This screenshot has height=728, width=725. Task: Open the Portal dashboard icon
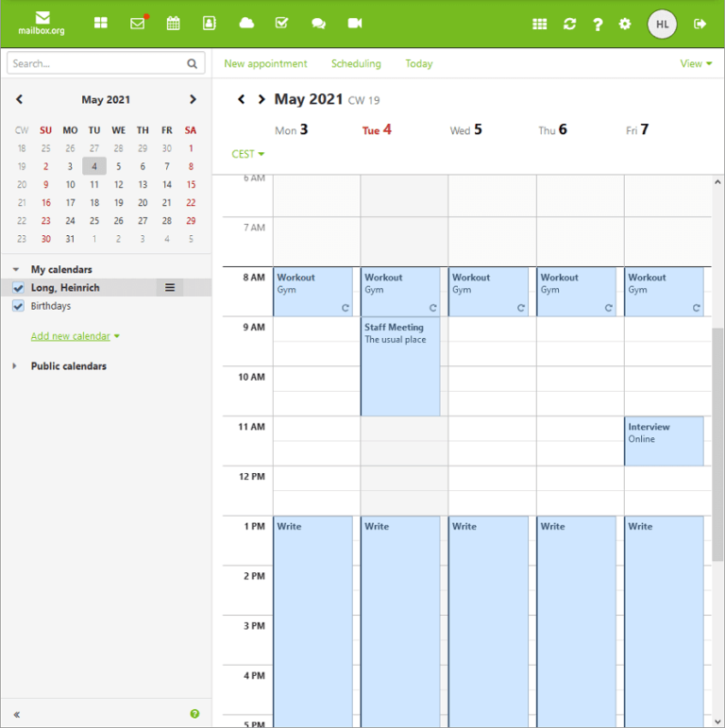[100, 24]
